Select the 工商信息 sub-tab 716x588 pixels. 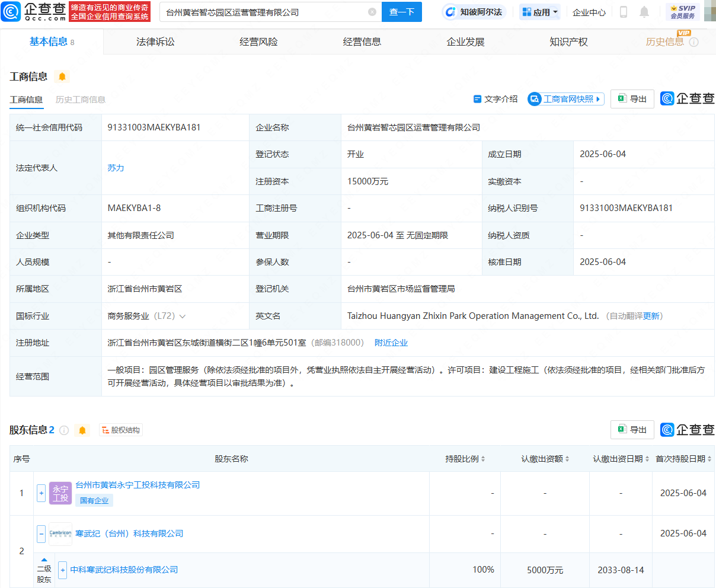click(26, 100)
